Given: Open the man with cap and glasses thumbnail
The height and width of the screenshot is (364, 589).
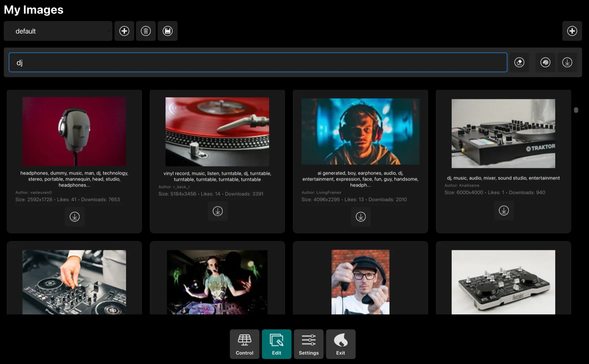Looking at the screenshot, I should [x=360, y=282].
